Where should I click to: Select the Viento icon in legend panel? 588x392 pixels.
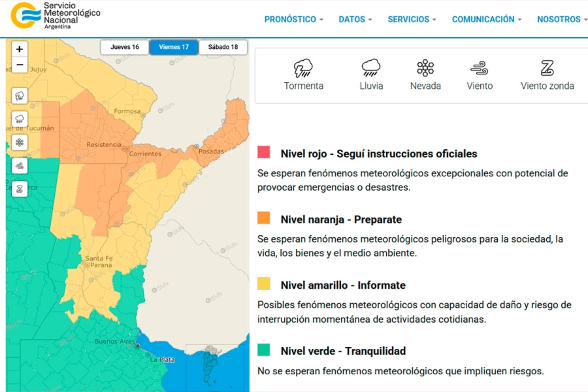pyautogui.click(x=480, y=68)
